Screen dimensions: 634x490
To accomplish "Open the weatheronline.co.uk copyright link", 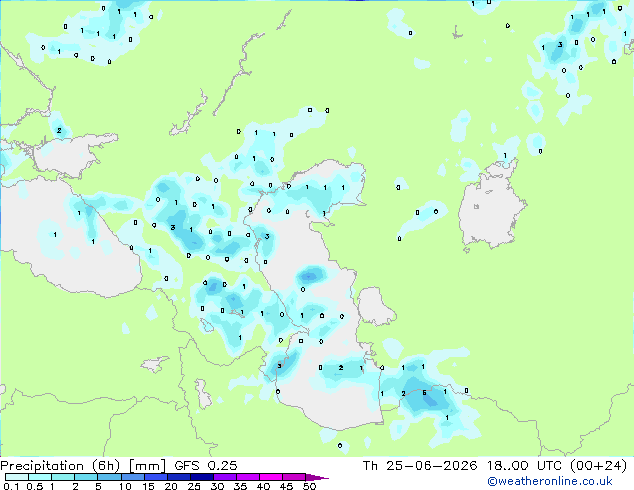I will click(549, 481).
